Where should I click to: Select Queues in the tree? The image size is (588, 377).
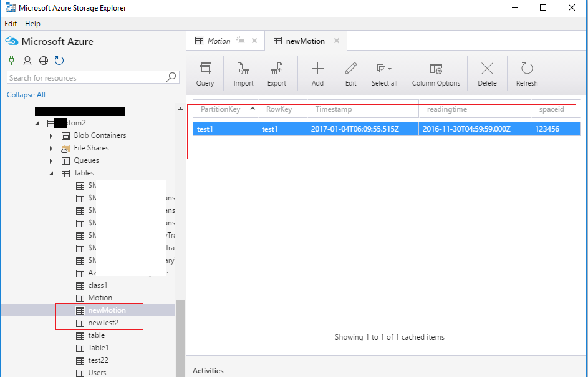click(86, 160)
